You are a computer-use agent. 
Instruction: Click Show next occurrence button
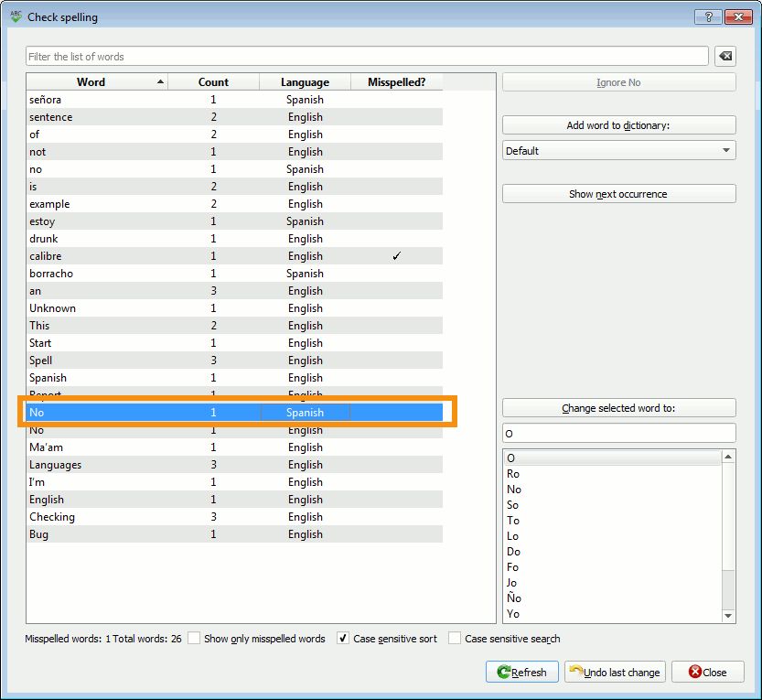point(618,194)
